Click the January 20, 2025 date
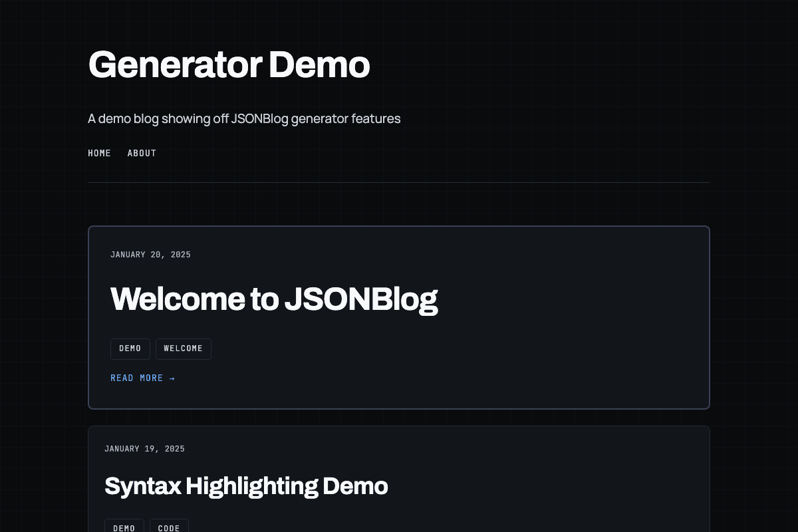The image size is (798, 532). click(x=150, y=255)
